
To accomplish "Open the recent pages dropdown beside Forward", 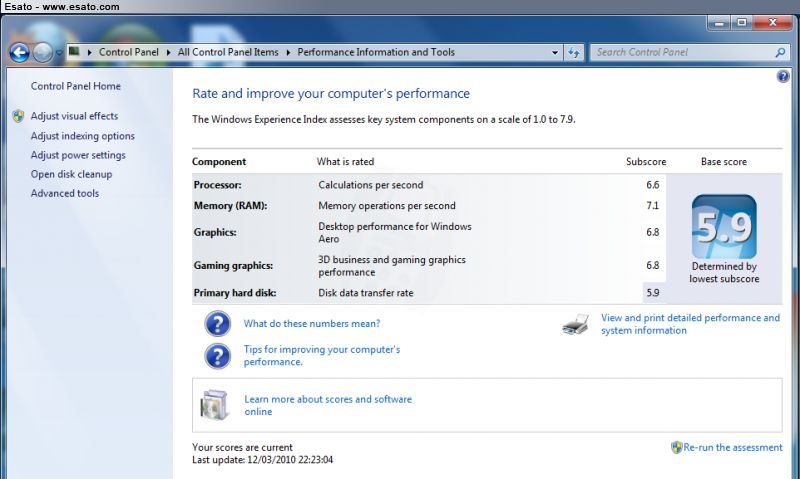I will (59, 53).
